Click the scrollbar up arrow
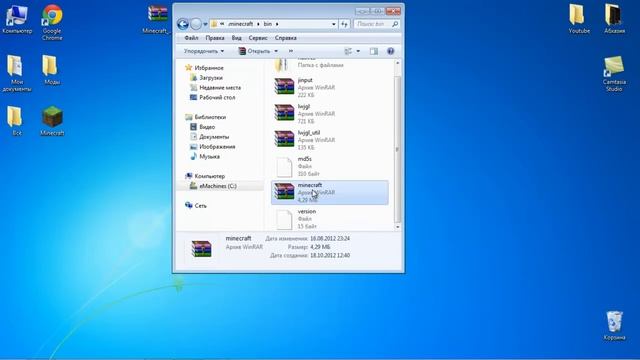Screen dimensions: 640x360 pyautogui.click(x=397, y=63)
